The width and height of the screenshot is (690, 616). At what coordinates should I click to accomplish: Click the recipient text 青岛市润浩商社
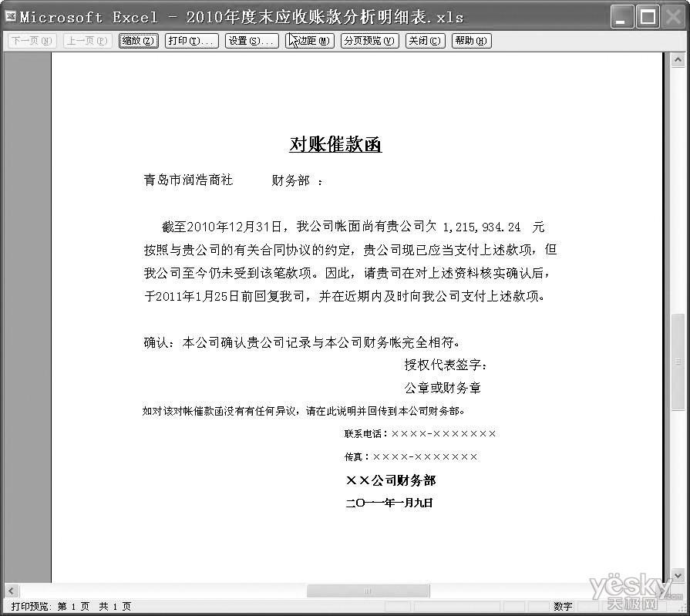[188, 180]
